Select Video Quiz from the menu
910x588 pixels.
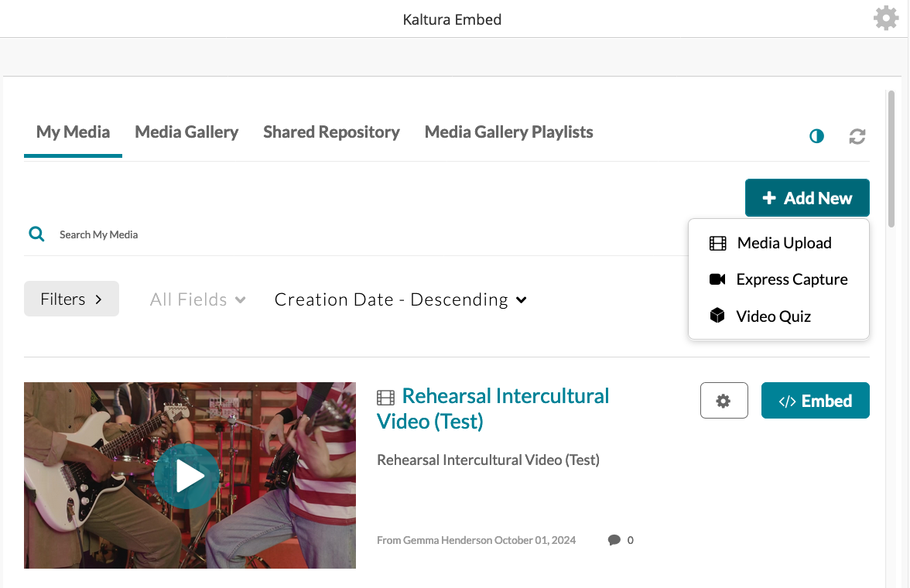[x=778, y=316]
